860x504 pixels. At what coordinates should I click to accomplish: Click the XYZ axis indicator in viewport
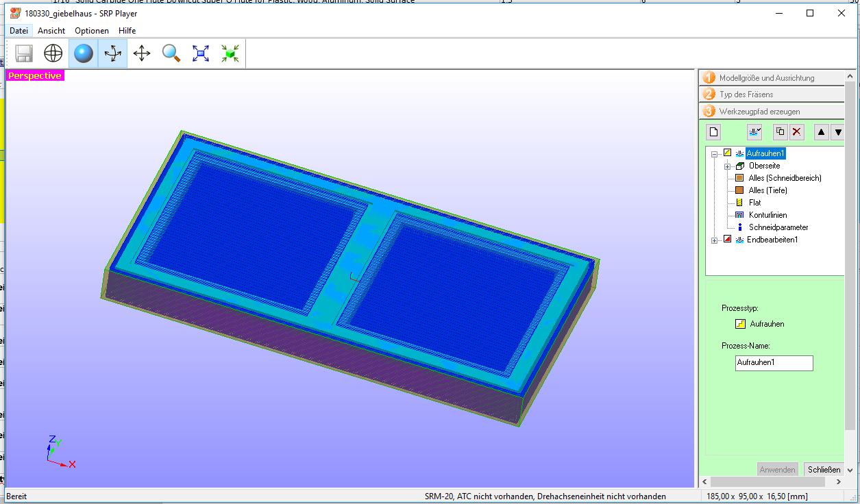click(x=60, y=451)
